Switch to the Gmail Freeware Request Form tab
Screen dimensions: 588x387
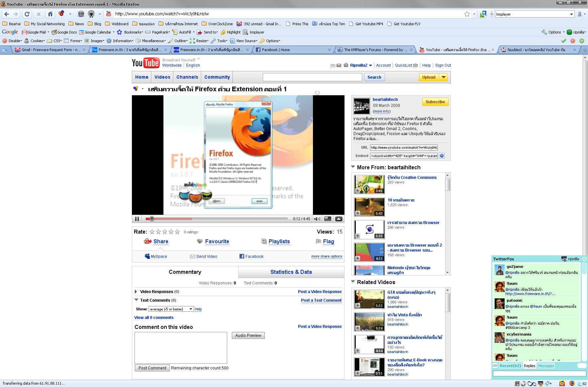pos(50,50)
